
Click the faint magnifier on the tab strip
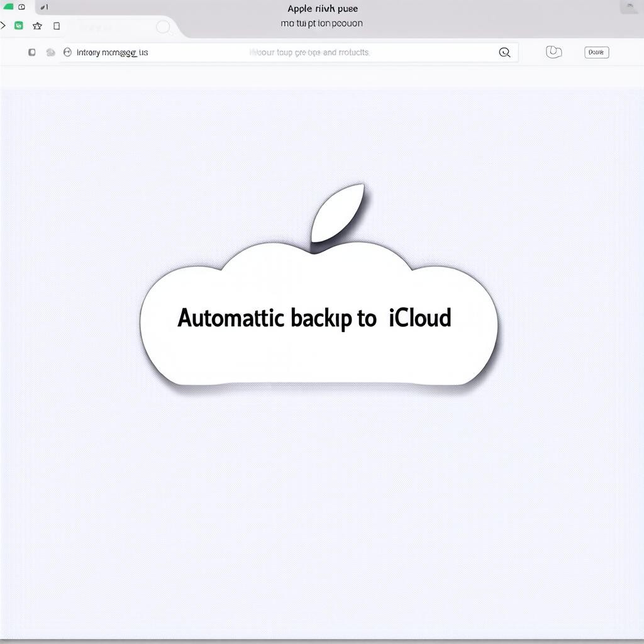(163, 27)
